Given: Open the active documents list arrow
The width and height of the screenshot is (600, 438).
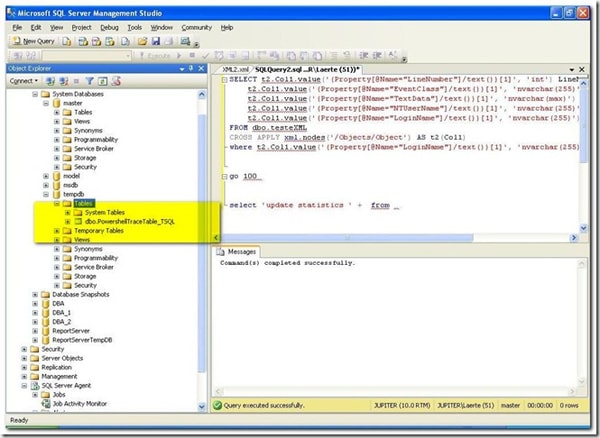Looking at the screenshot, I should tap(572, 70).
